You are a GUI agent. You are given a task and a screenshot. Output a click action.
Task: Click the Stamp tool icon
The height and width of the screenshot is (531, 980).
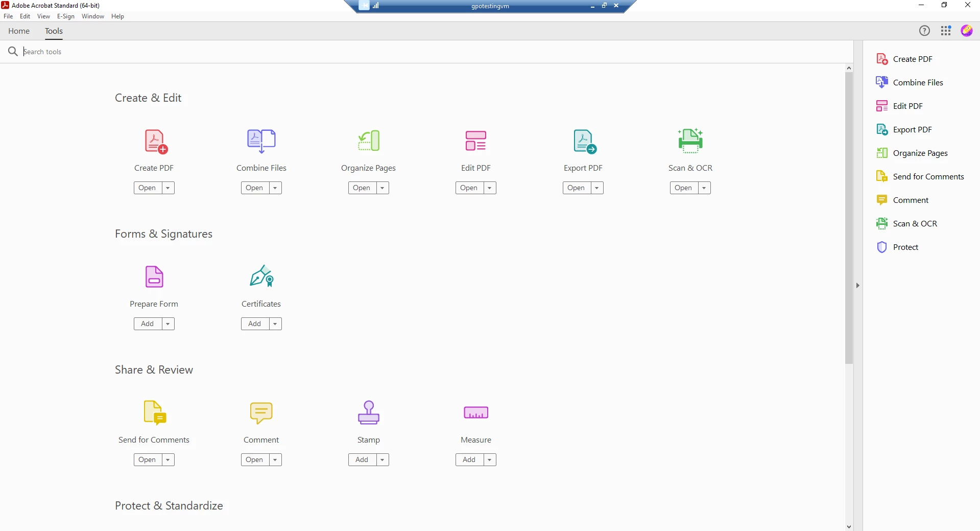point(369,412)
